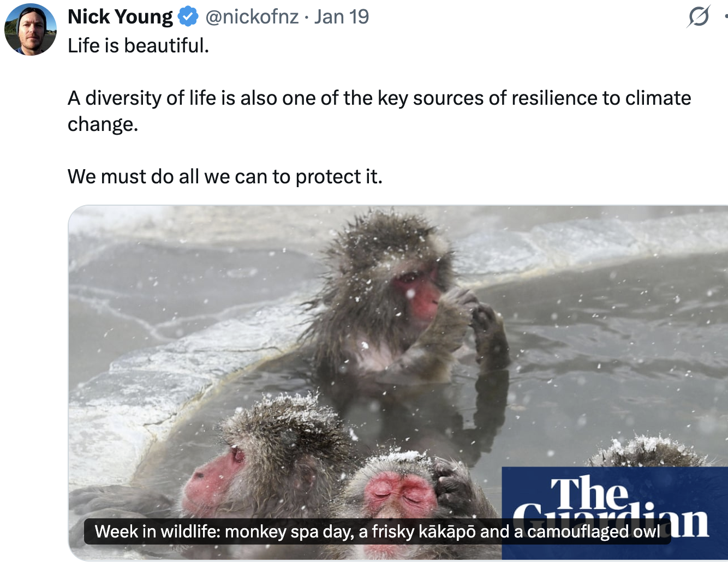Screen dimensions: 728x562
Task: Open the @nickofnz handle link
Action: click(x=252, y=17)
